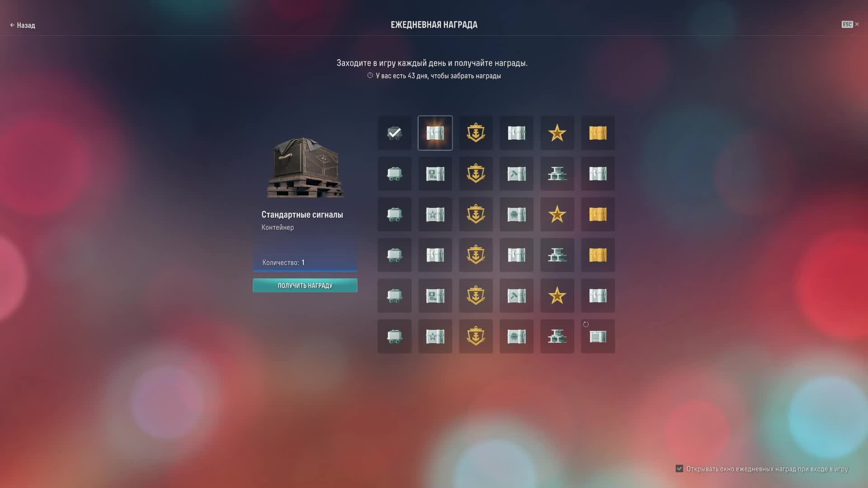This screenshot has width=868, height=488.
Task: Select the star-marked container in the third row
Action: 435,214
